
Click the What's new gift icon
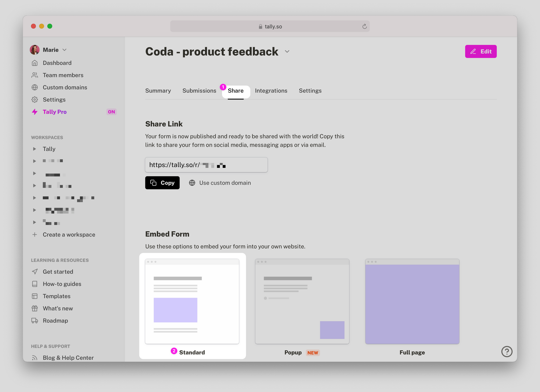[x=35, y=308]
